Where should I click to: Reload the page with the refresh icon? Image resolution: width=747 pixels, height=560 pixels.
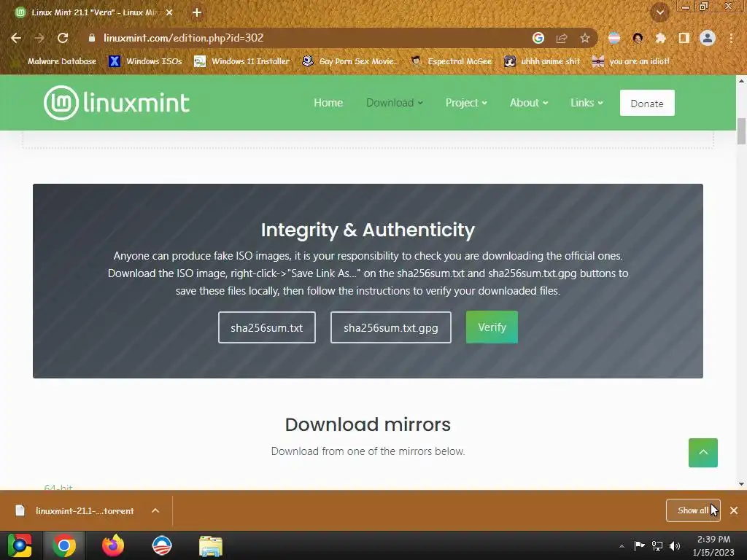pos(63,38)
